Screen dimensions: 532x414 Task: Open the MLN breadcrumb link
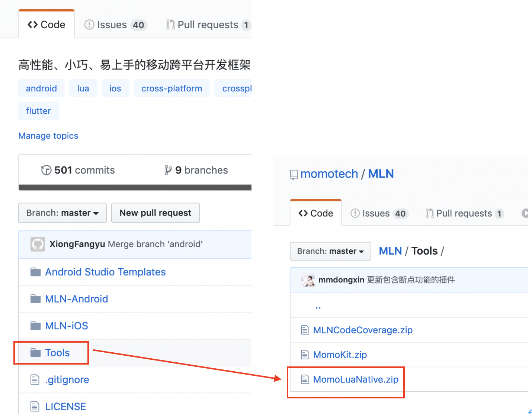coord(390,250)
